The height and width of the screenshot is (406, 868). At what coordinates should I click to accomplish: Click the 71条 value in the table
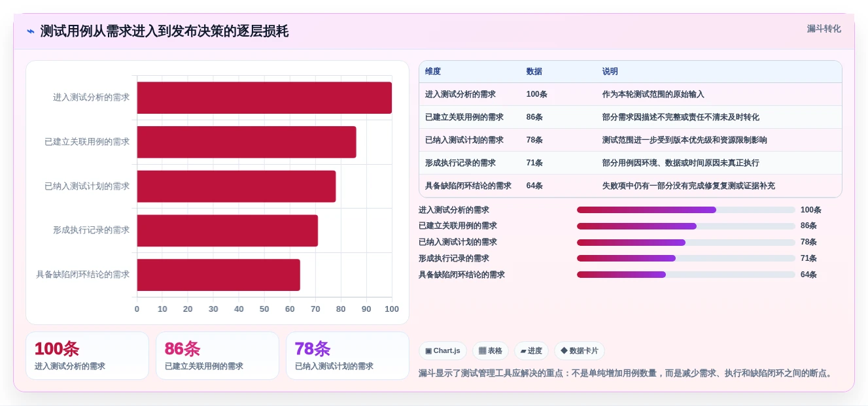534,163
